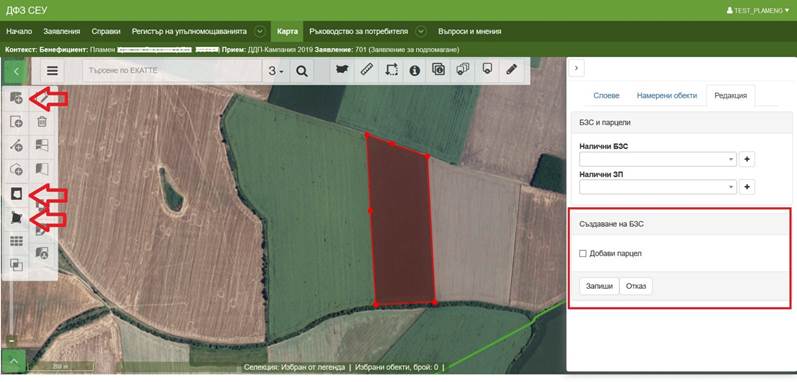Image resolution: width=797 pixels, height=382 pixels.
Task: Click the Запиши button
Action: [x=600, y=286]
